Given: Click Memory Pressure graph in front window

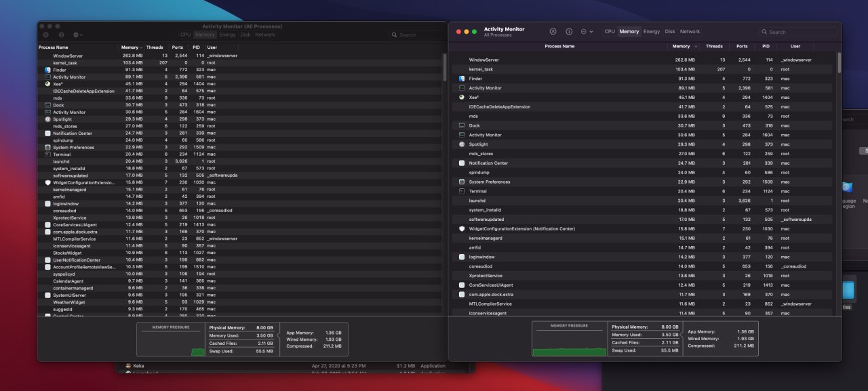Looking at the screenshot, I should pyautogui.click(x=569, y=339).
